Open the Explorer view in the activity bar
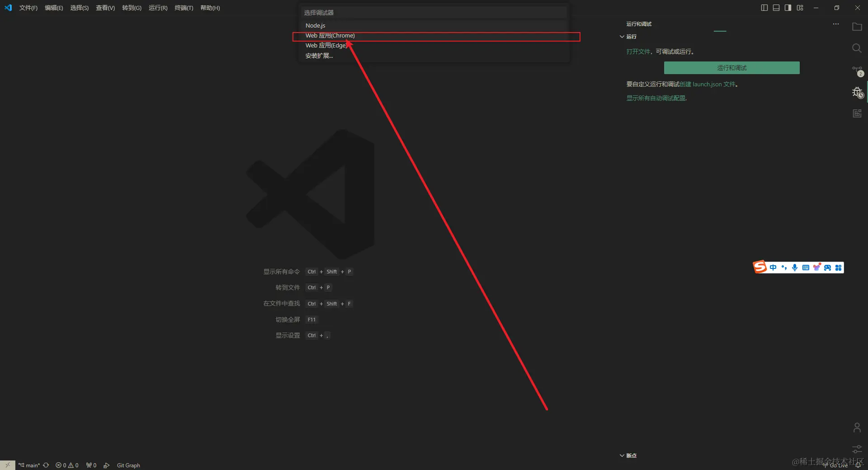 [x=857, y=27]
